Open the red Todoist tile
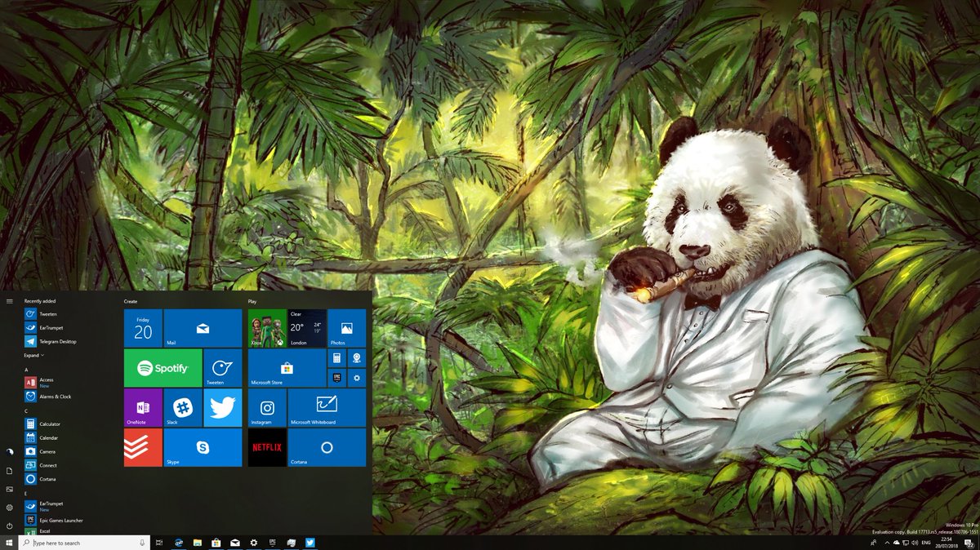This screenshot has width=980, height=550. pyautogui.click(x=143, y=448)
